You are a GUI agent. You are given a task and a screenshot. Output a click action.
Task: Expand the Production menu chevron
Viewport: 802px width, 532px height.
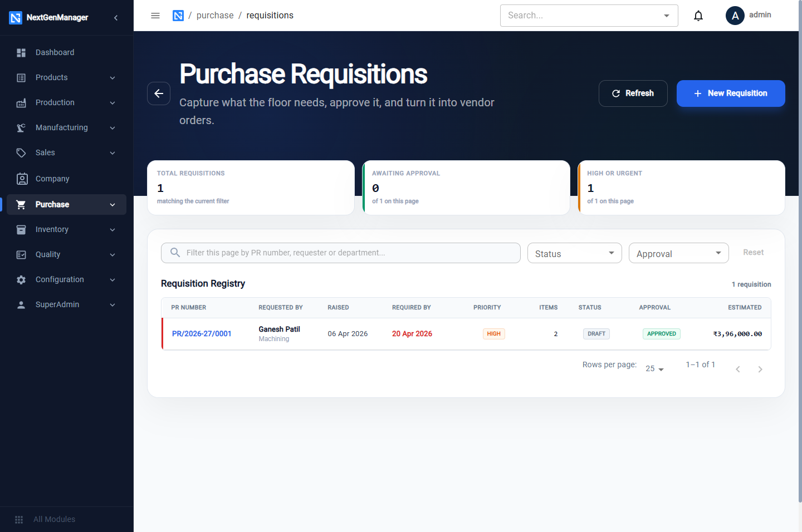(113, 103)
